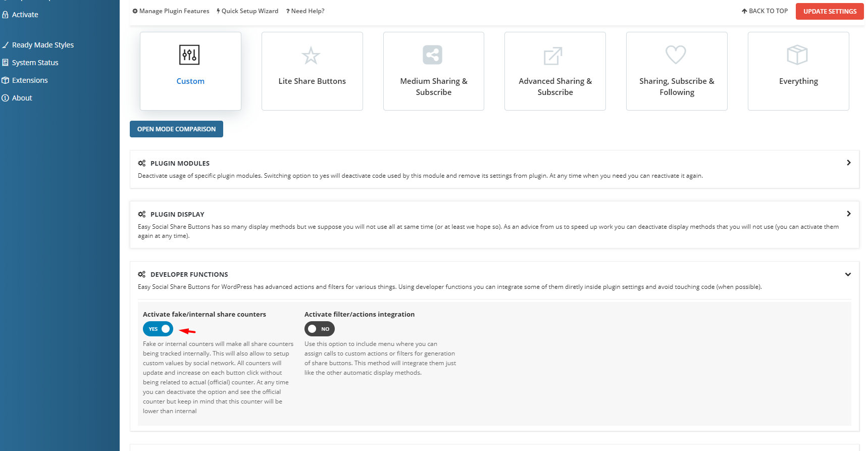Image resolution: width=868 pixels, height=451 pixels.
Task: Expand the Plugin Modules section arrow
Action: pos(848,163)
